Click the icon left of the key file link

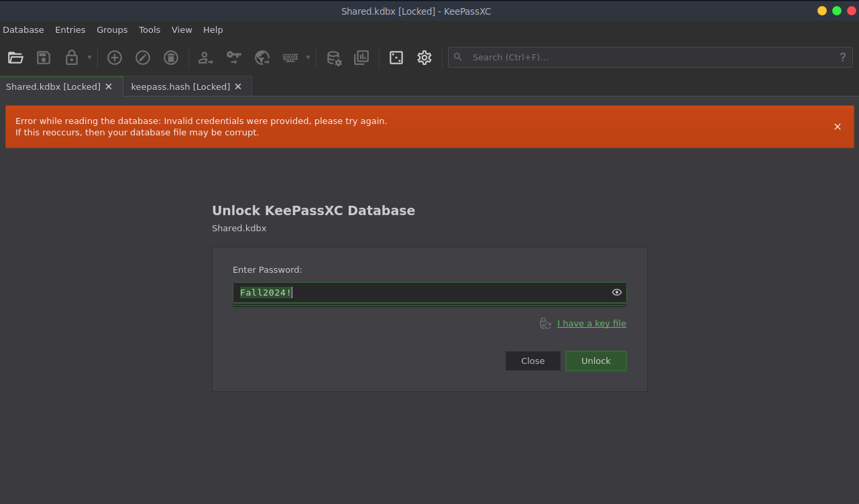pyautogui.click(x=545, y=324)
